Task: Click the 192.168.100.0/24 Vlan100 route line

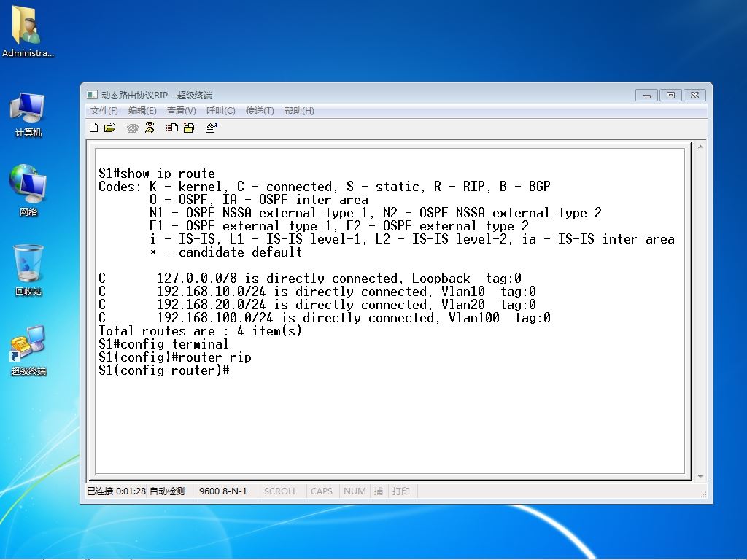Action: tap(325, 318)
